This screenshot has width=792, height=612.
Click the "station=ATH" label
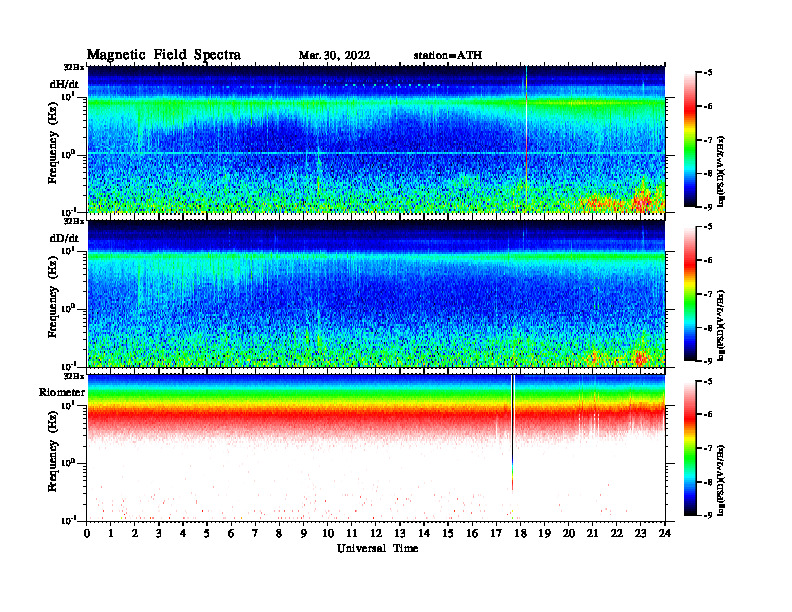coord(448,56)
